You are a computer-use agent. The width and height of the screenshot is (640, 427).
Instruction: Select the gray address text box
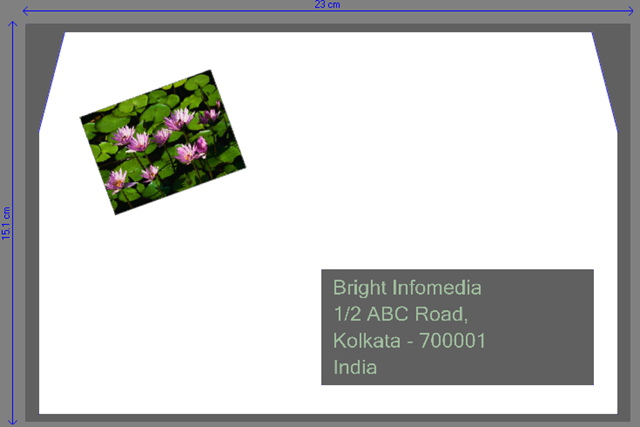pyautogui.click(x=458, y=327)
